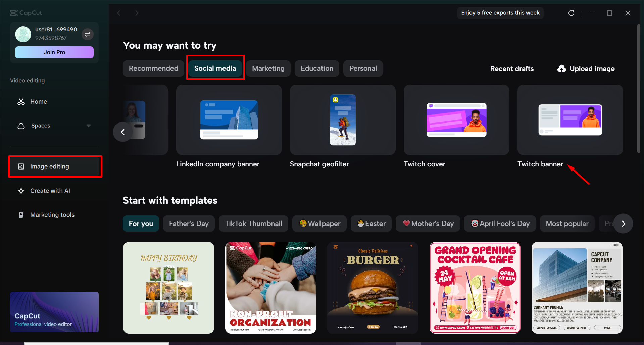The image size is (644, 345).
Task: Choose the Mother's Day template filter
Action: pos(428,223)
